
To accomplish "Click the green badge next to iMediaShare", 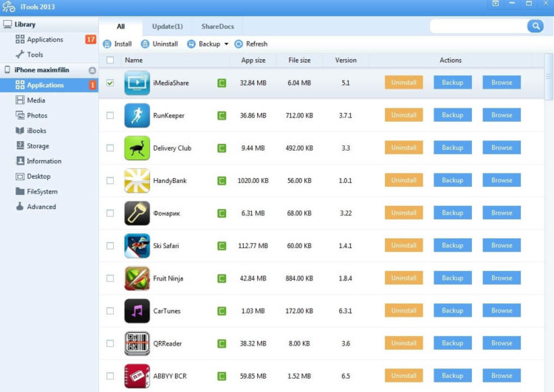I will coord(222,83).
